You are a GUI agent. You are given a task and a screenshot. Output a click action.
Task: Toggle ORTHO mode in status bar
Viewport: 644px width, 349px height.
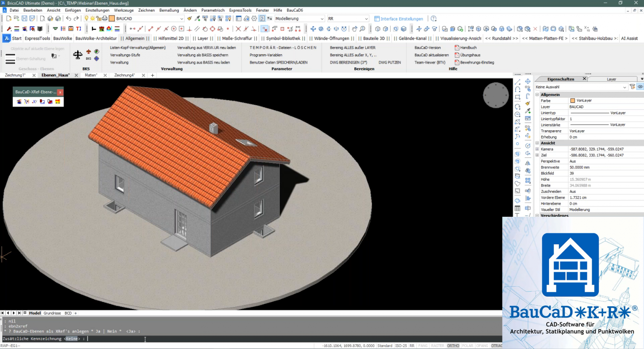click(453, 346)
